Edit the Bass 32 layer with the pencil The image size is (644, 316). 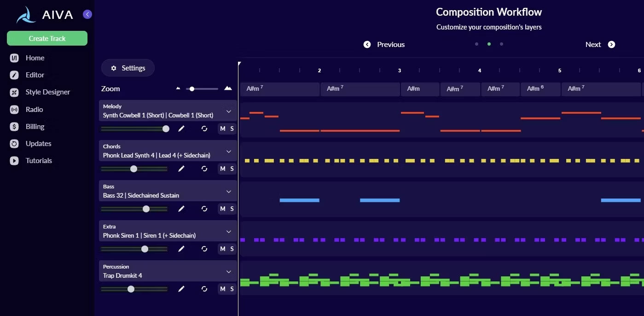[x=181, y=209]
